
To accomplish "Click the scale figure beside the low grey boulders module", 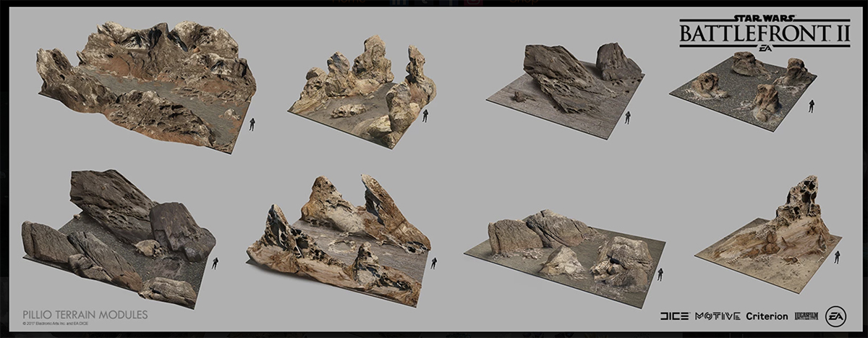I will pyautogui.click(x=660, y=274).
